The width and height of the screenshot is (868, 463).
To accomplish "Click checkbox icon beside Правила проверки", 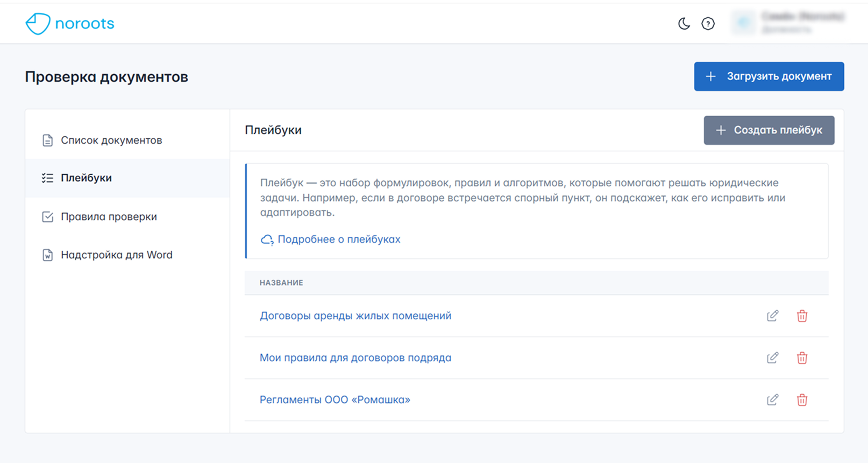I will coord(47,216).
